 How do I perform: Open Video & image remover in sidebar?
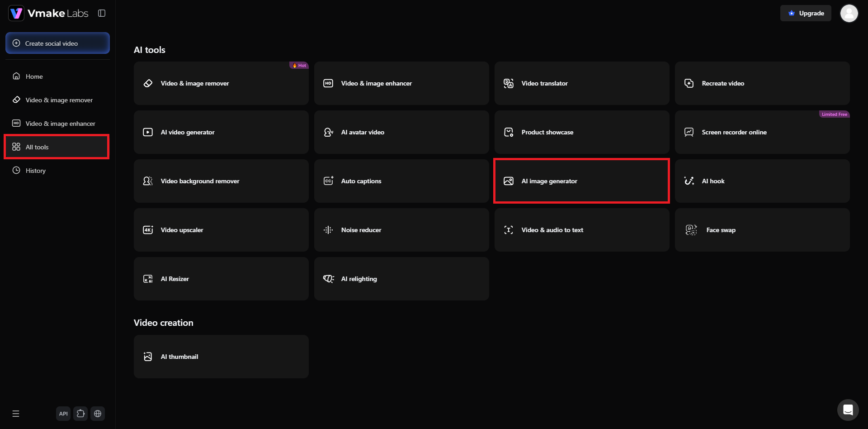click(57, 100)
